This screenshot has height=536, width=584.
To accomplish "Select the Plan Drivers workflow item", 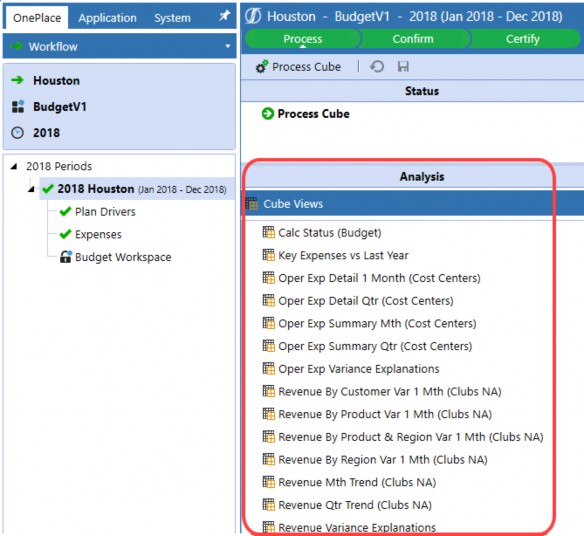I will click(98, 212).
